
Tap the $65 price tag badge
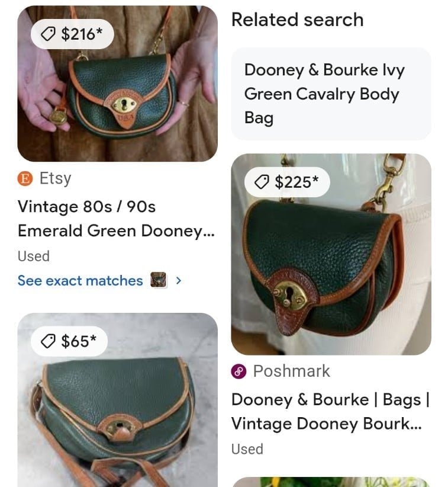69,341
